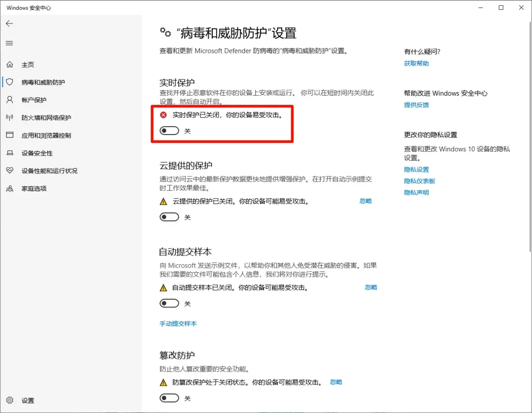Click the 实时保护 section heading
This screenshot has height=413, width=532.
tap(177, 82)
